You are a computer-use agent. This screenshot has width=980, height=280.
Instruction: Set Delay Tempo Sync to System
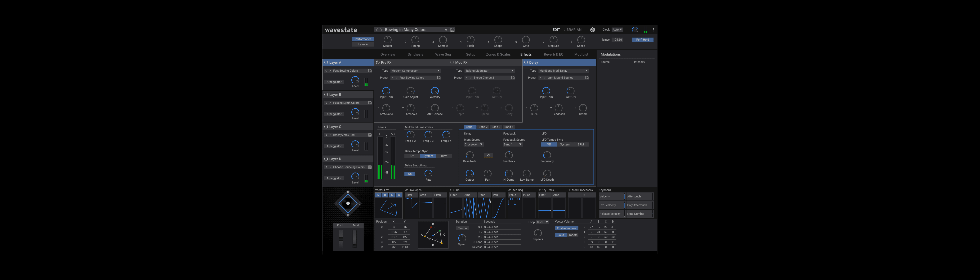pos(428,156)
